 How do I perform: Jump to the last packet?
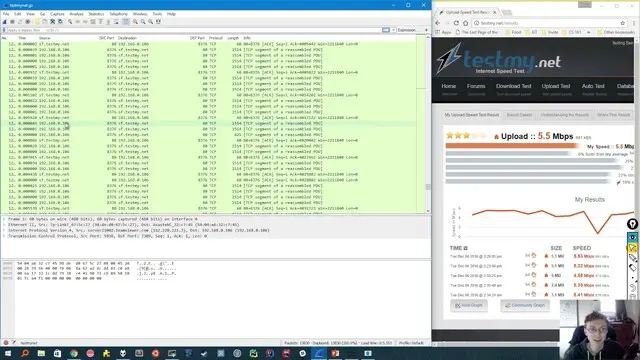pos(108,22)
